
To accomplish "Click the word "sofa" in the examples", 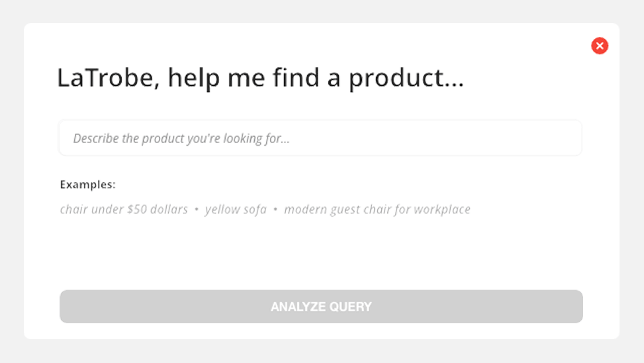I will (x=253, y=209).
